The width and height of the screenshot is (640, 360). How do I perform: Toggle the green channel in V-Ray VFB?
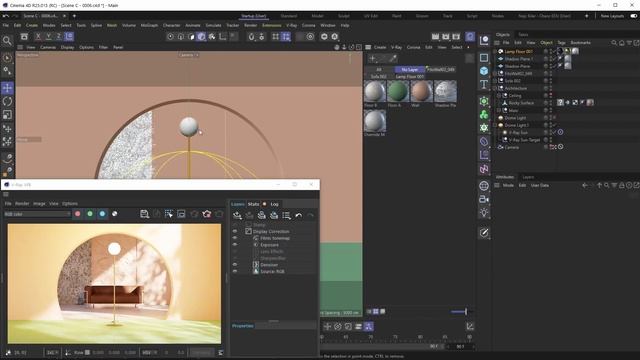pos(90,214)
